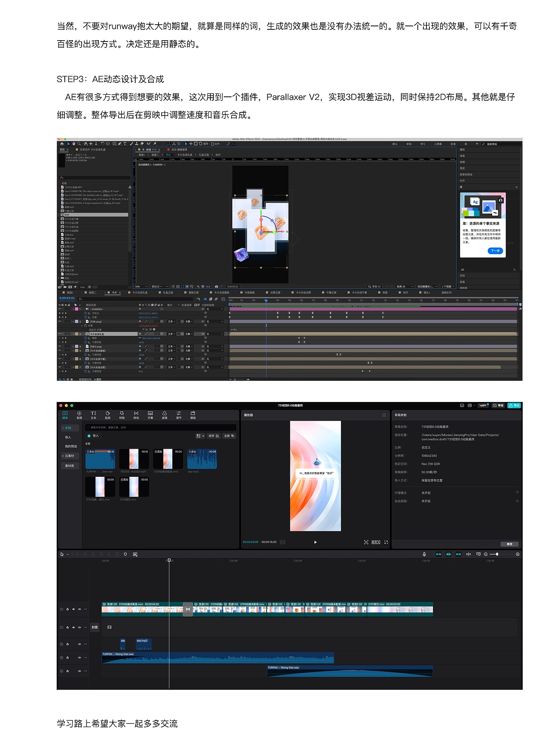Open the 50% magnification dropdown under AE viewer
553x756 pixels.
(140, 286)
